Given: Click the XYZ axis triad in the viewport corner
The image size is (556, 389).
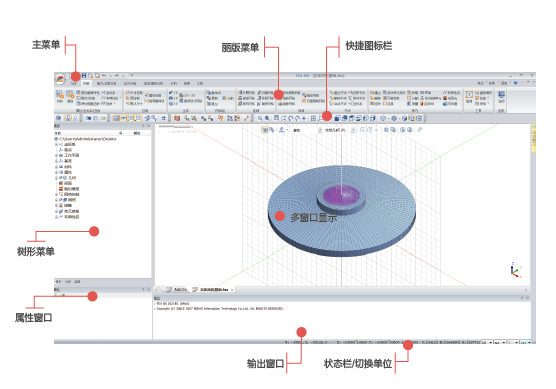Looking at the screenshot, I should point(516,270).
